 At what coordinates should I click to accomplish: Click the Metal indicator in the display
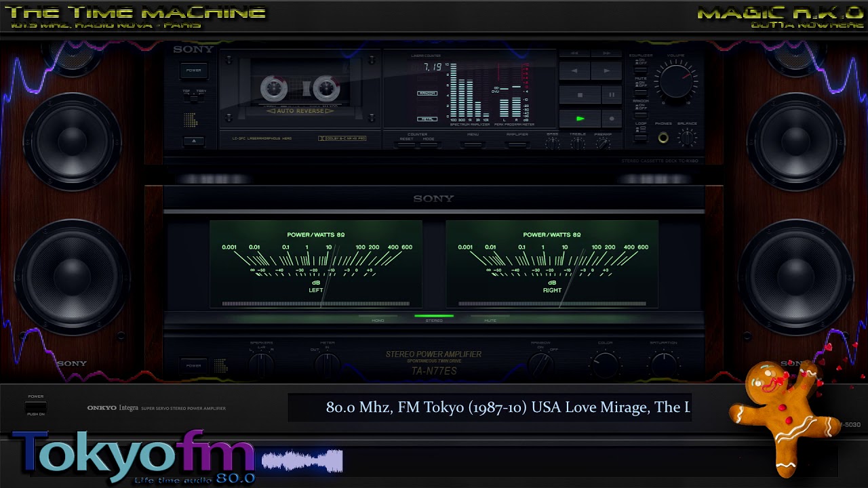click(427, 119)
